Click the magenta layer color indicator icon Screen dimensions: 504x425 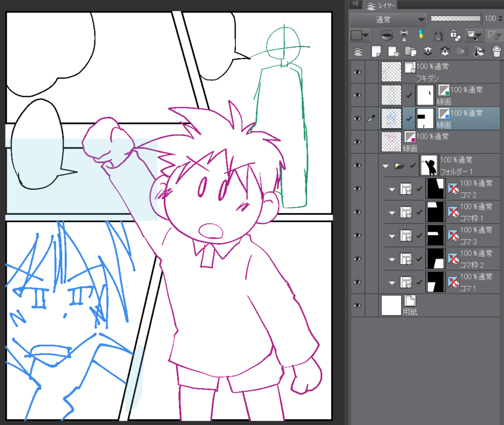pyautogui.click(x=410, y=137)
